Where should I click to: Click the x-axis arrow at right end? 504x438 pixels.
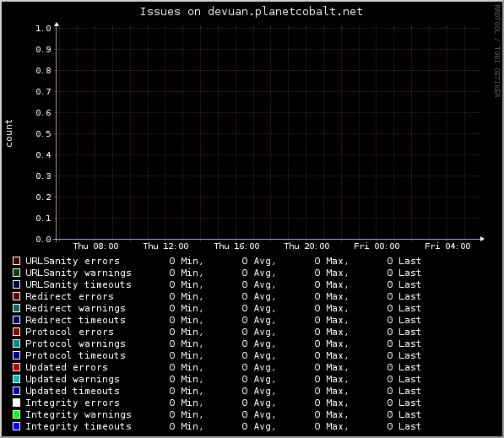482,239
